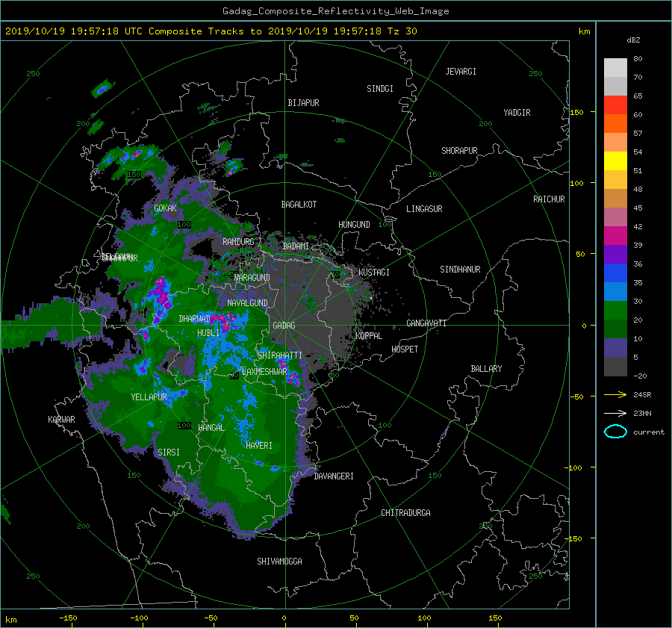The width and height of the screenshot is (672, 628).
Task: Click the intense echo cell north of DHARWAD
Action: pyautogui.click(x=161, y=293)
